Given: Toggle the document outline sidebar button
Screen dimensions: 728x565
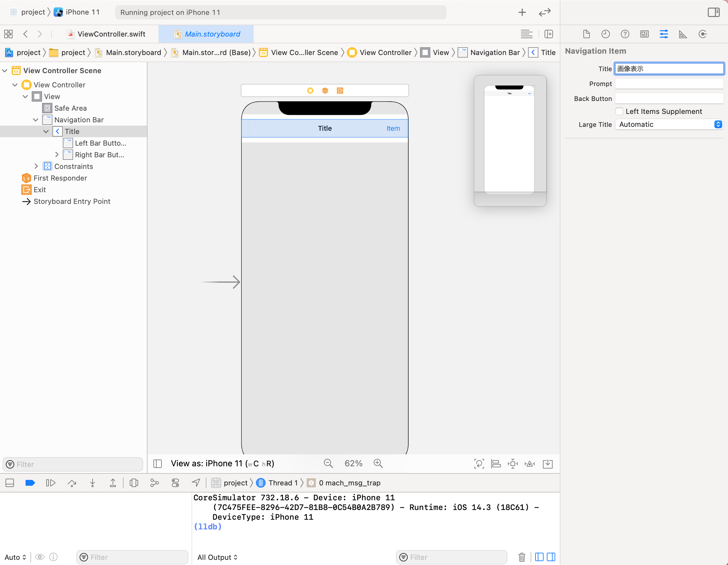Looking at the screenshot, I should click(x=157, y=463).
